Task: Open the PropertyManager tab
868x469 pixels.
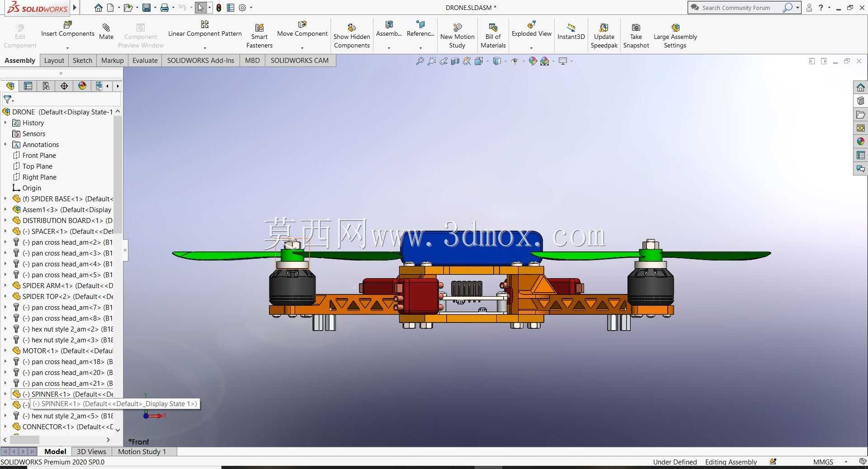Action: [x=28, y=86]
